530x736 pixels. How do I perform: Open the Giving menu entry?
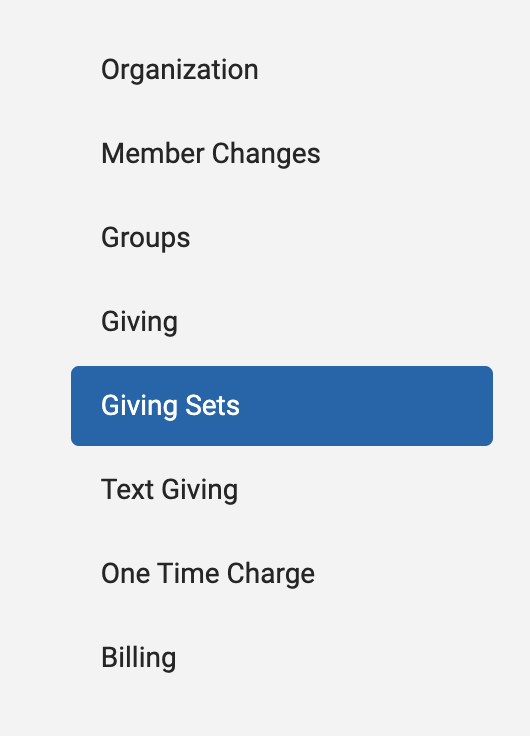point(282,322)
